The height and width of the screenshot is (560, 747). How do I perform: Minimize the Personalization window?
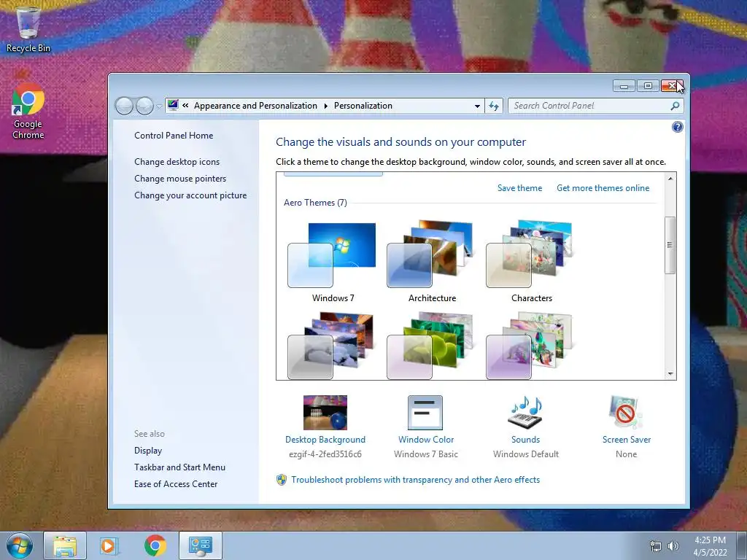(624, 86)
